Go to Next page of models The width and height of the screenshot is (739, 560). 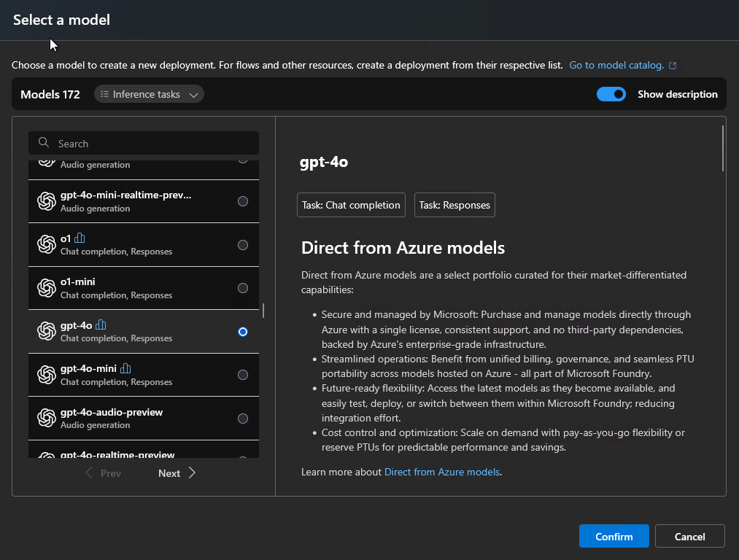[x=177, y=473]
